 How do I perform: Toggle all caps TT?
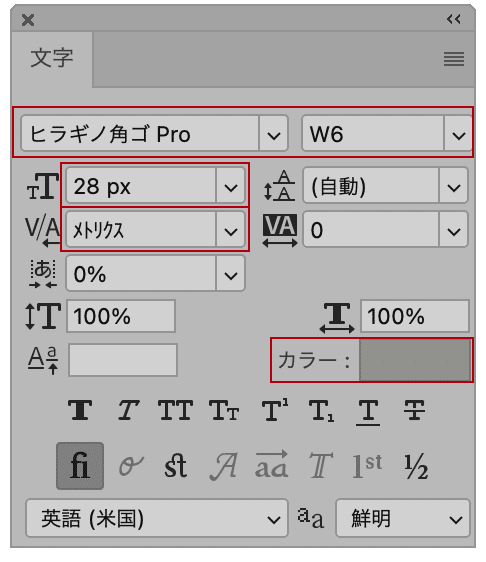[175, 410]
